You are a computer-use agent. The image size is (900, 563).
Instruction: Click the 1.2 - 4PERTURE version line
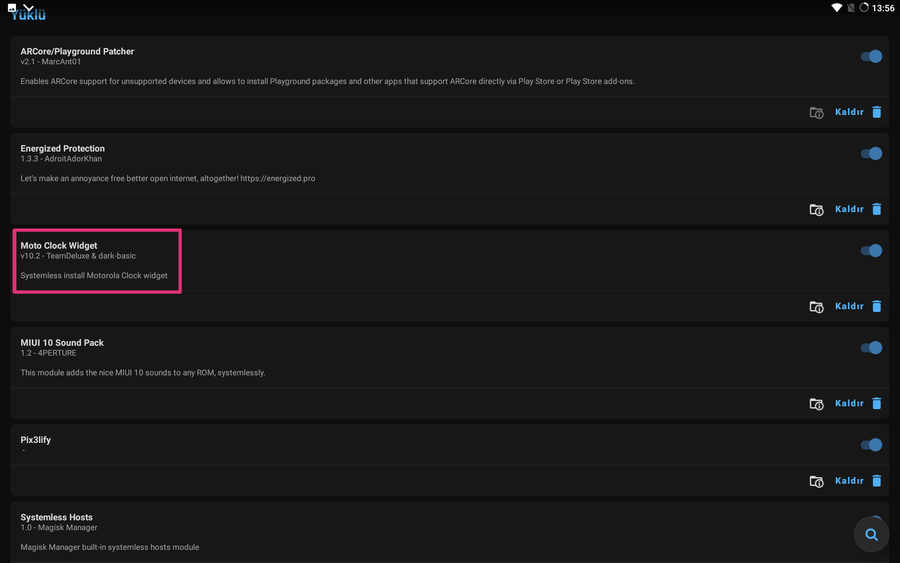(48, 352)
